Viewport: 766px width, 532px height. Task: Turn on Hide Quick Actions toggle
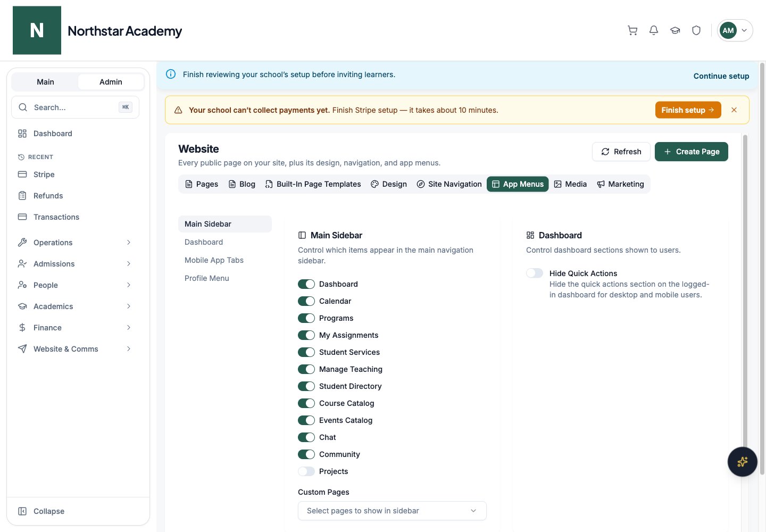pos(535,273)
